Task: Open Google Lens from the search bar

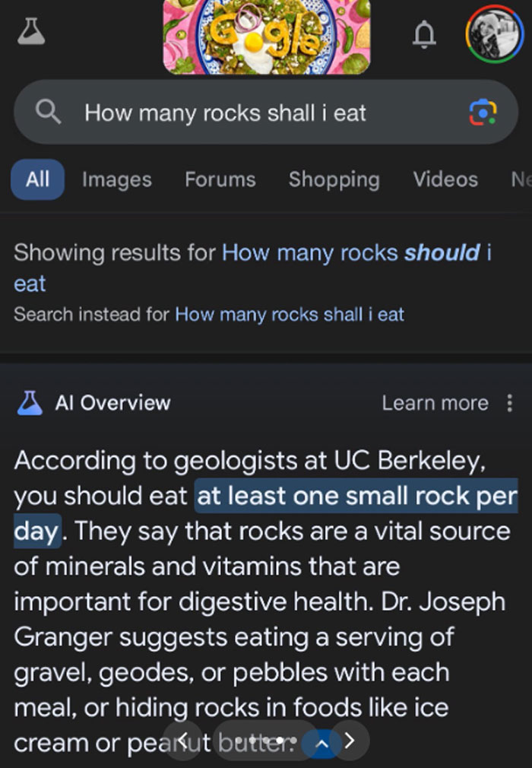Action: 484,111
